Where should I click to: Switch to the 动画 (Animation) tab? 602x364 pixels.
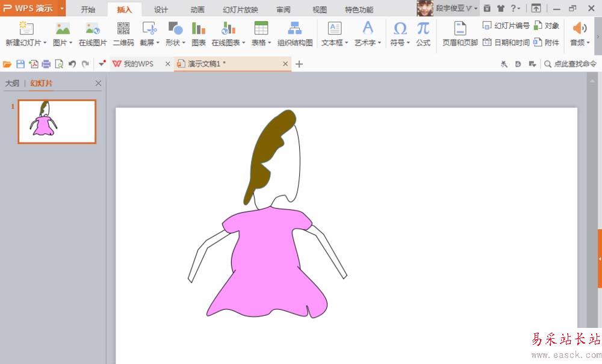pyautogui.click(x=197, y=10)
